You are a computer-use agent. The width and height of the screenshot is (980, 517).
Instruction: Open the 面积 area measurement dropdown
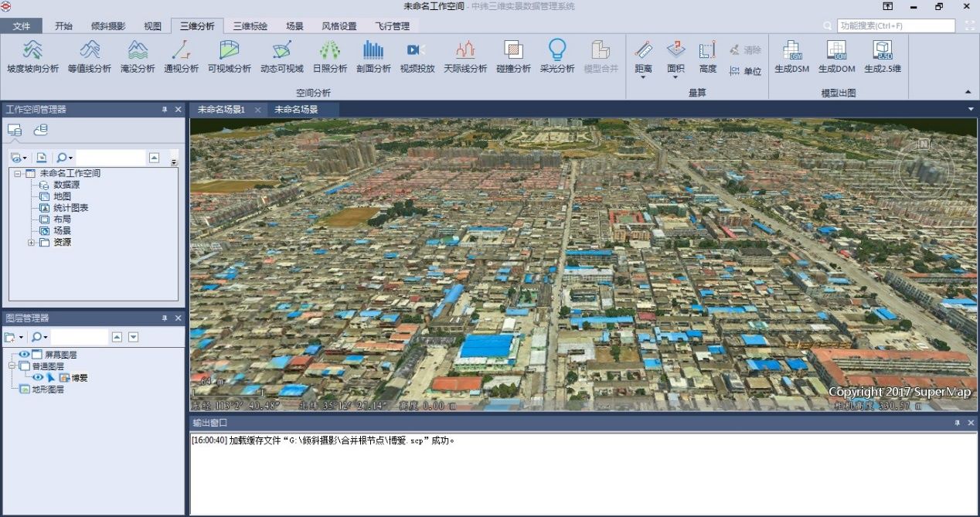pyautogui.click(x=675, y=76)
